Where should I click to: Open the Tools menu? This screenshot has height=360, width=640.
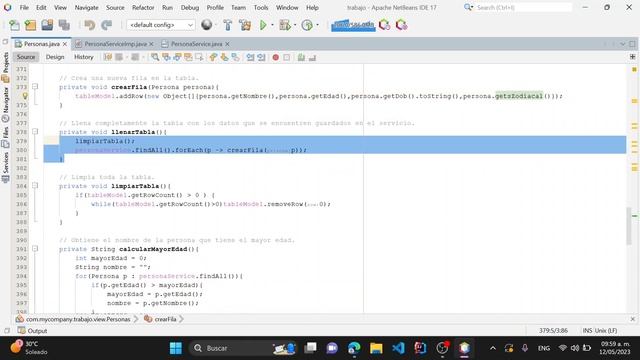coord(261,7)
